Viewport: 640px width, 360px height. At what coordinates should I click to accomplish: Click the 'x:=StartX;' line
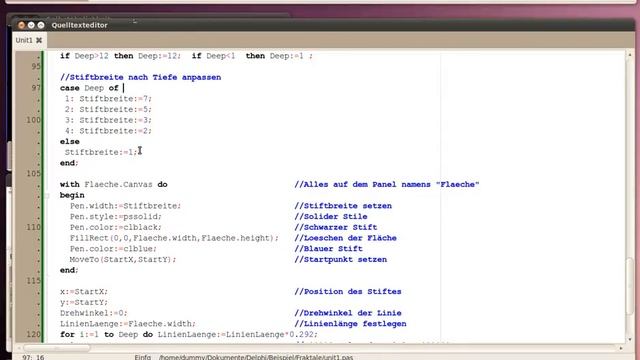point(84,292)
